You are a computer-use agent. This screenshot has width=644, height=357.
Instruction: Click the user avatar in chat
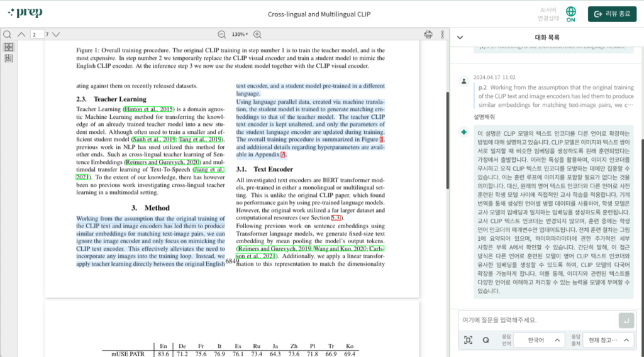click(x=464, y=81)
